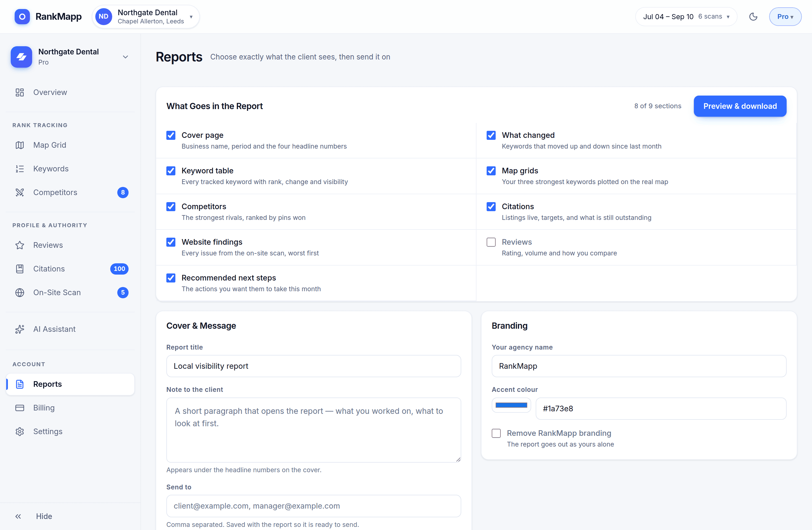Viewport: 812px width, 530px height.
Task: Uncheck the Website findings section
Action: click(171, 242)
